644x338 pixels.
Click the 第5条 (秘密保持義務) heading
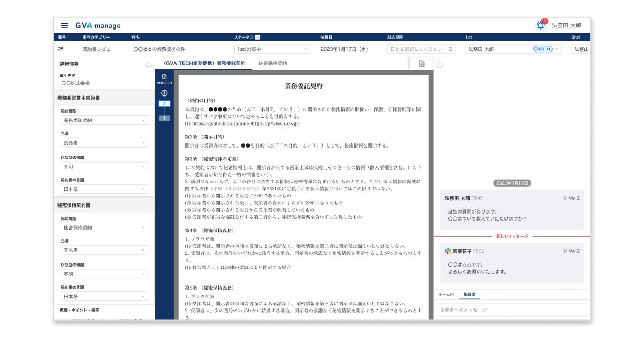pyautogui.click(x=209, y=288)
